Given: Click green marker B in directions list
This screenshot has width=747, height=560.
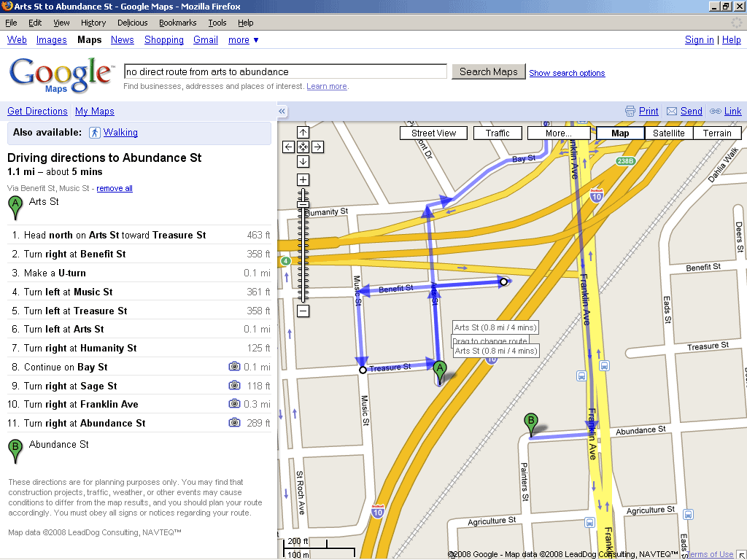Looking at the screenshot, I should pos(16,451).
